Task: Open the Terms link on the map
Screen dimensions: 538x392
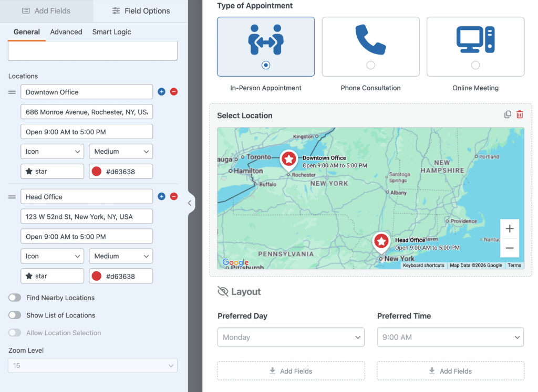Action: (x=514, y=265)
